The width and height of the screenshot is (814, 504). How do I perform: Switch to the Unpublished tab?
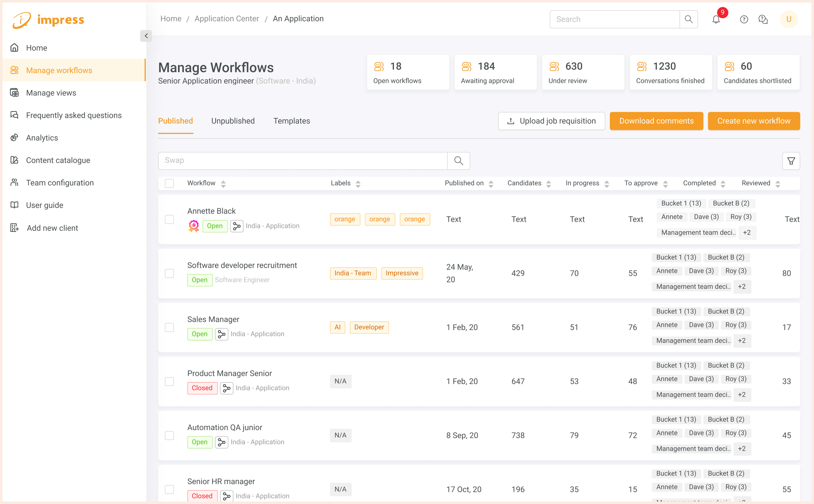233,121
